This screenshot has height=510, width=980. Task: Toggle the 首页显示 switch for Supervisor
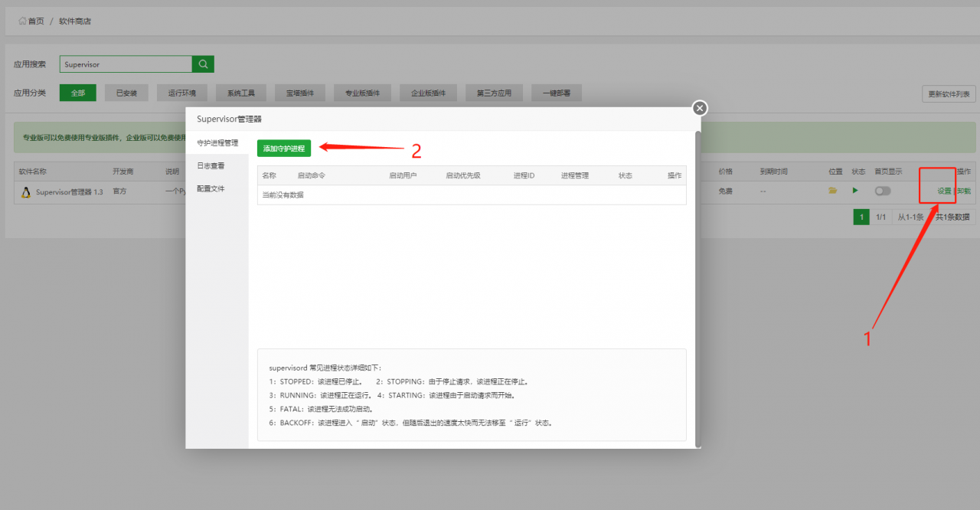(883, 191)
